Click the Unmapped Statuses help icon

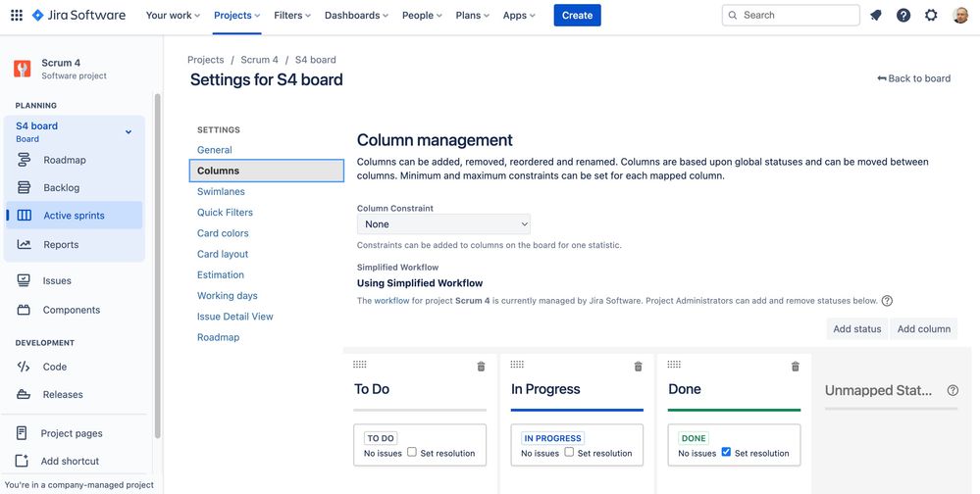click(x=953, y=390)
